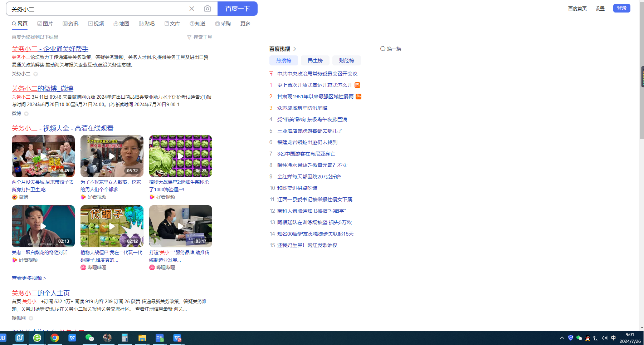644x345 pixels.
Task: Refresh hot list with 换一换
Action: pyautogui.click(x=391, y=49)
